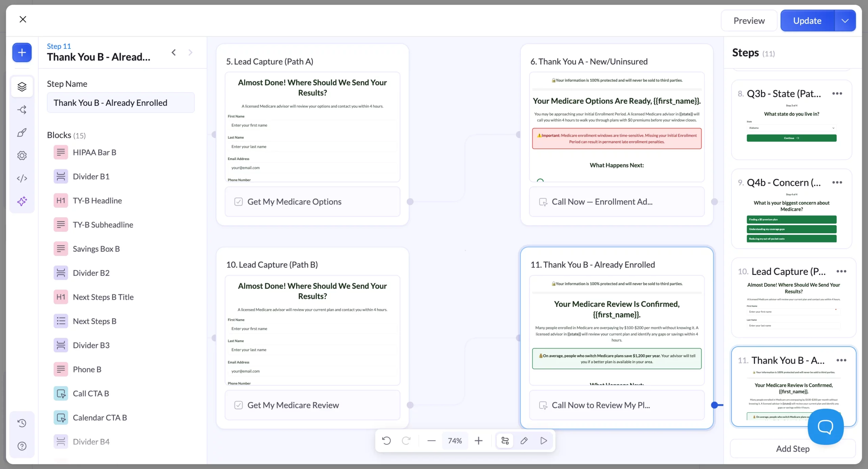This screenshot has height=469, width=868.
Task: Expand the Update button dropdown arrow
Action: click(845, 21)
